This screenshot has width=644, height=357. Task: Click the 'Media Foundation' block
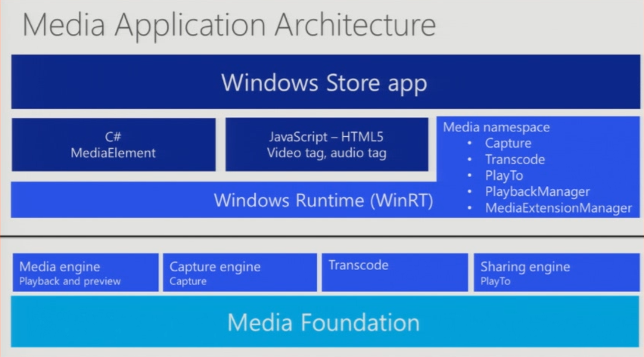[x=325, y=321]
